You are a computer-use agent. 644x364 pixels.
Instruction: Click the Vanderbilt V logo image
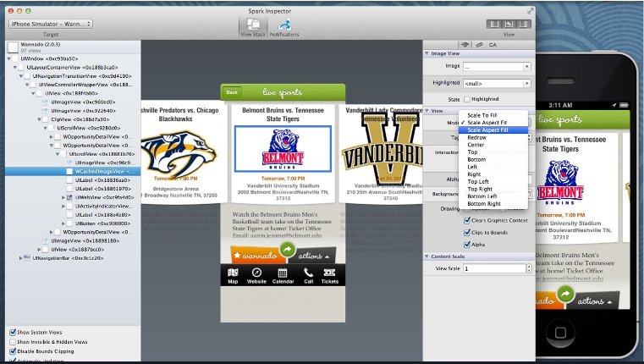382,150
